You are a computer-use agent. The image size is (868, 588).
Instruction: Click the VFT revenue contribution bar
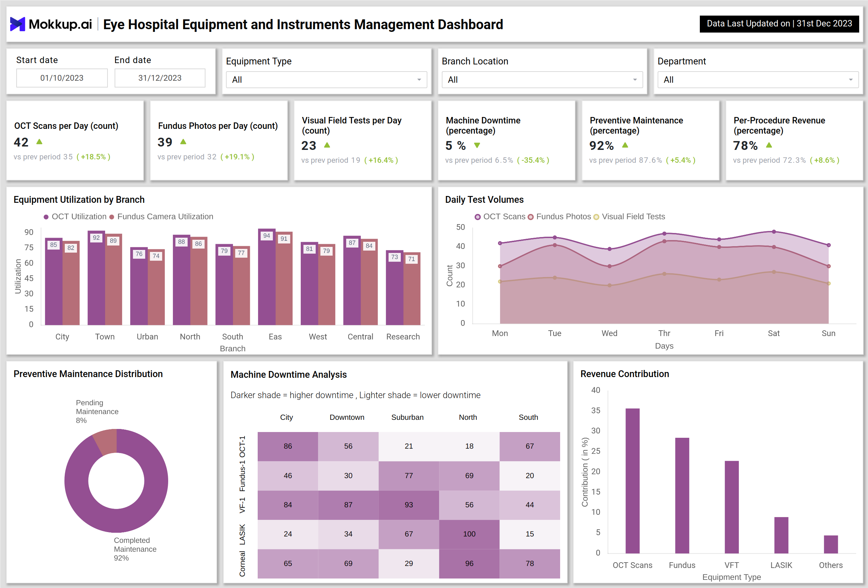tap(732, 507)
